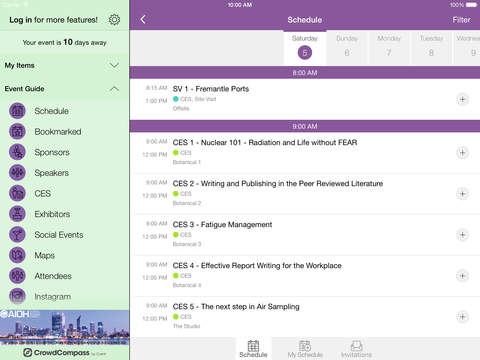Switch to the My Schedule bottom tab
The image size is (480, 360).
tap(305, 349)
